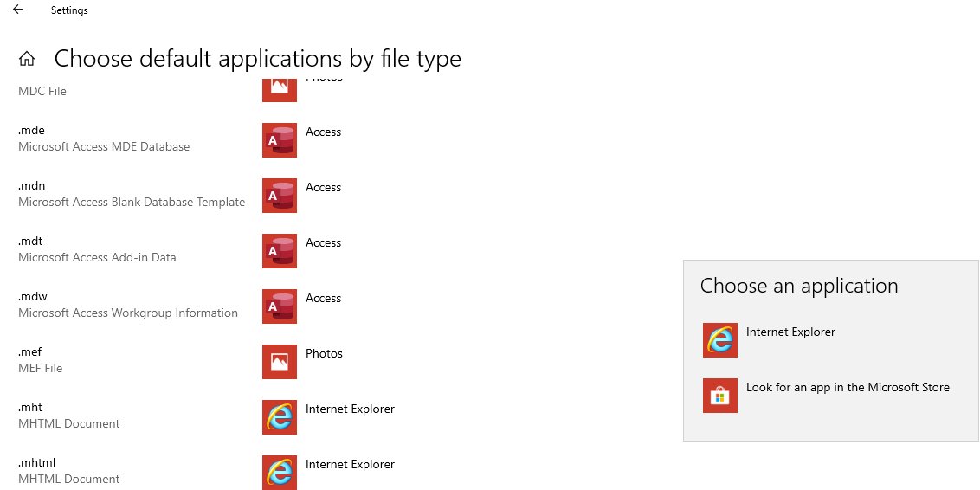
Task: Change the Access default for .mde
Action: 323,132
